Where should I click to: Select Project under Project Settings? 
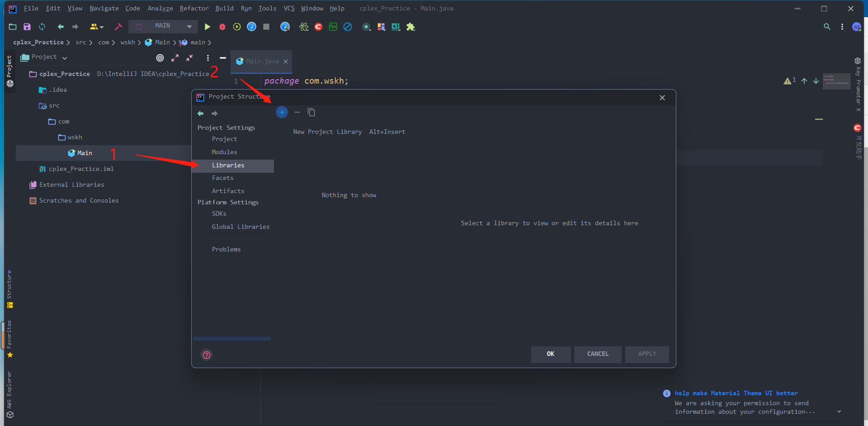tap(225, 139)
